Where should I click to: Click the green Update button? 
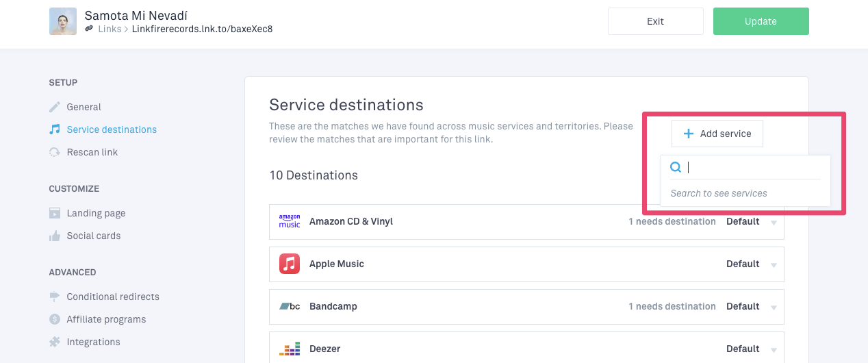761,21
